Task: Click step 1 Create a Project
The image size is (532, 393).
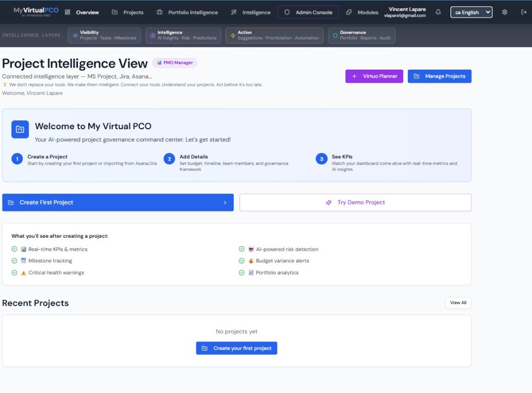Action: point(84,160)
